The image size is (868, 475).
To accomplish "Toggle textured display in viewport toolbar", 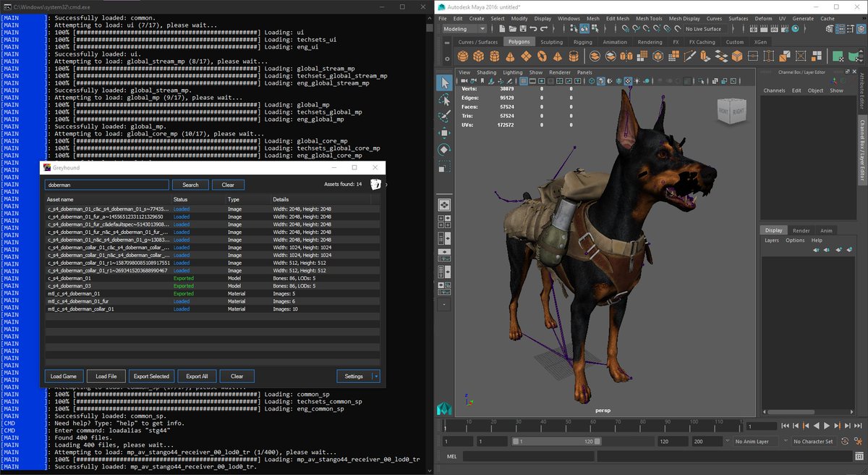I will pyautogui.click(x=627, y=81).
